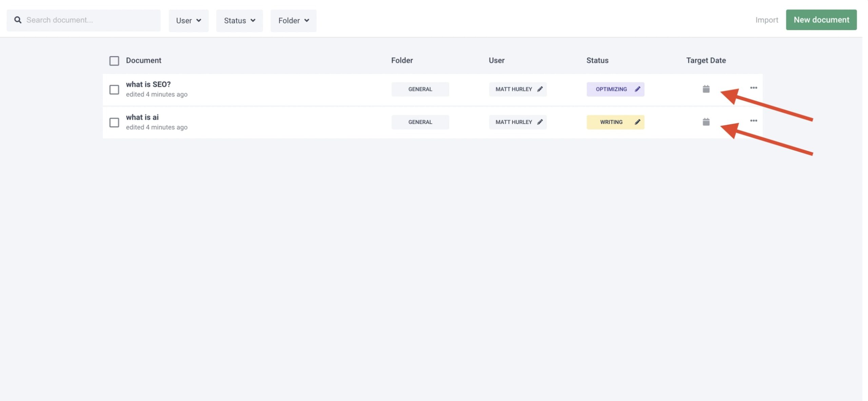Click the Status column header
Screen dimensions: 868x401
(x=597, y=61)
